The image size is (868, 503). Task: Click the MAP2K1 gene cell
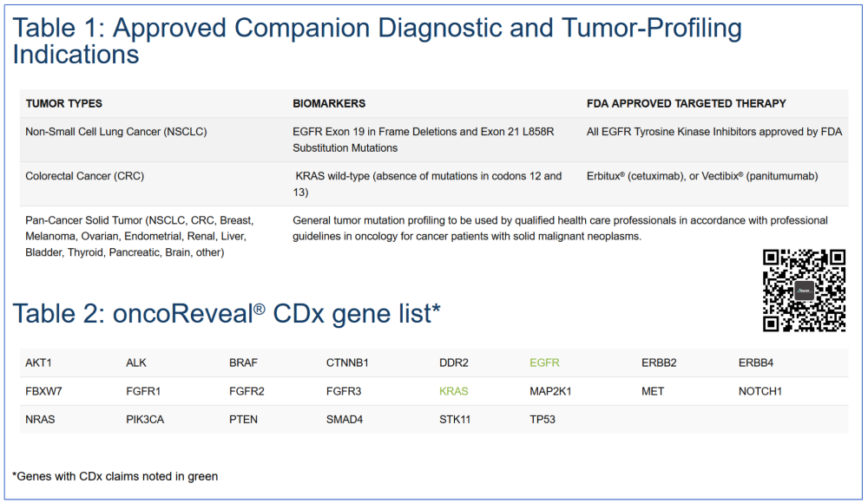pos(550,391)
